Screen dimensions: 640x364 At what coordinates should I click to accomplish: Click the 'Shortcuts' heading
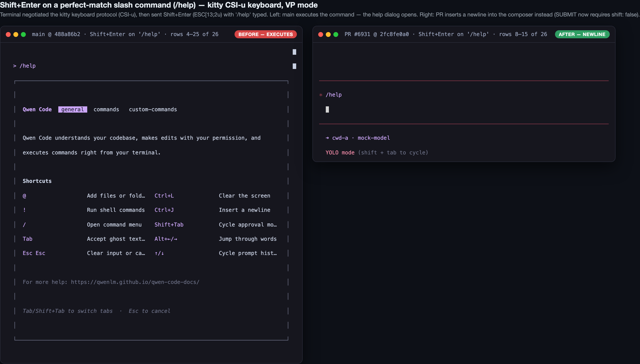click(x=37, y=181)
